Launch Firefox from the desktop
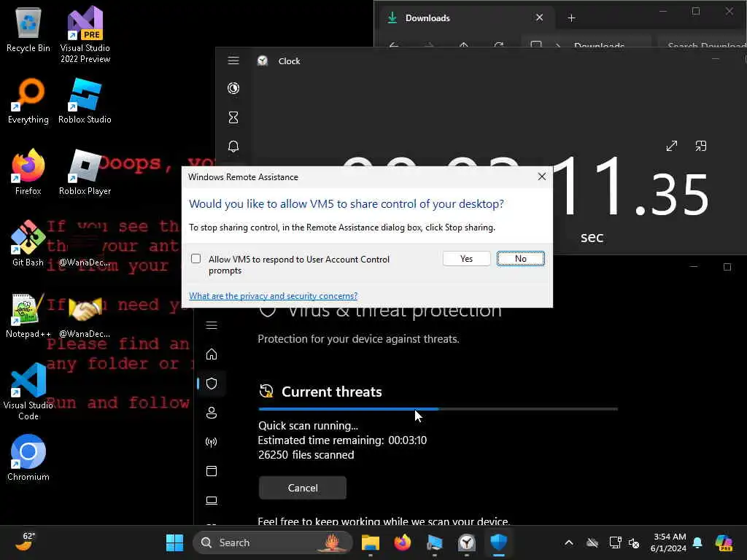 (28, 172)
